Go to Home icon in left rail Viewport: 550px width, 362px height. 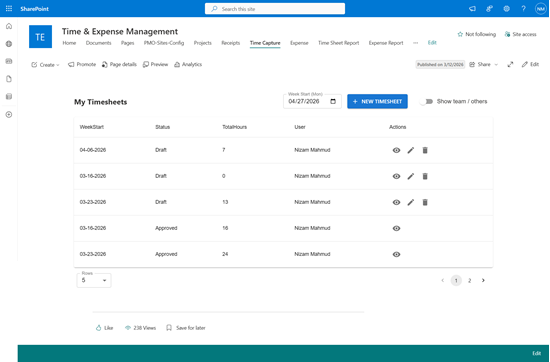[9, 26]
